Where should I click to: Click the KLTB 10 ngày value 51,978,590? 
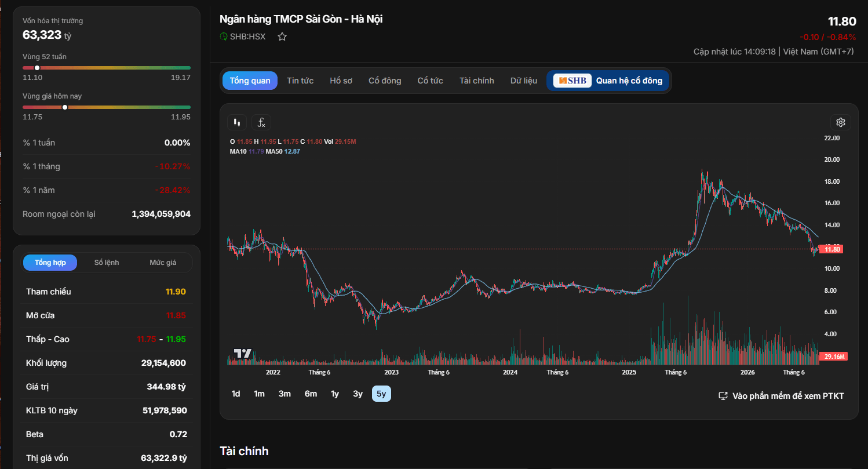pyautogui.click(x=165, y=410)
